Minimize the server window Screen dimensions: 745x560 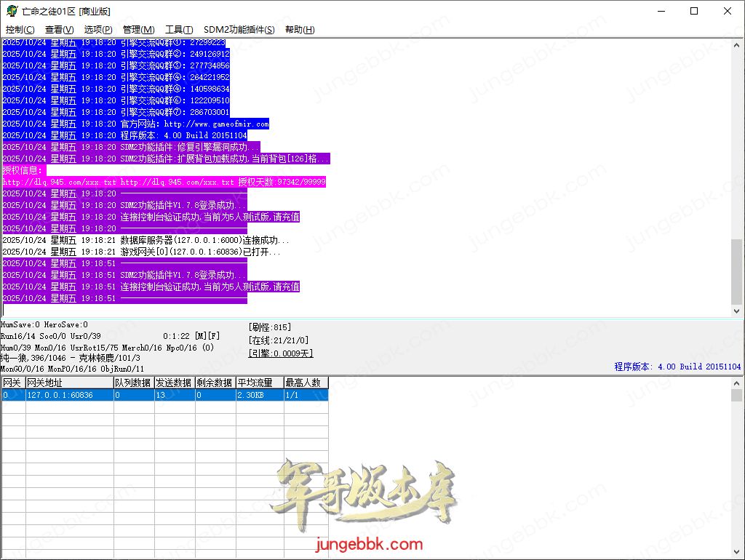pyautogui.click(x=661, y=11)
